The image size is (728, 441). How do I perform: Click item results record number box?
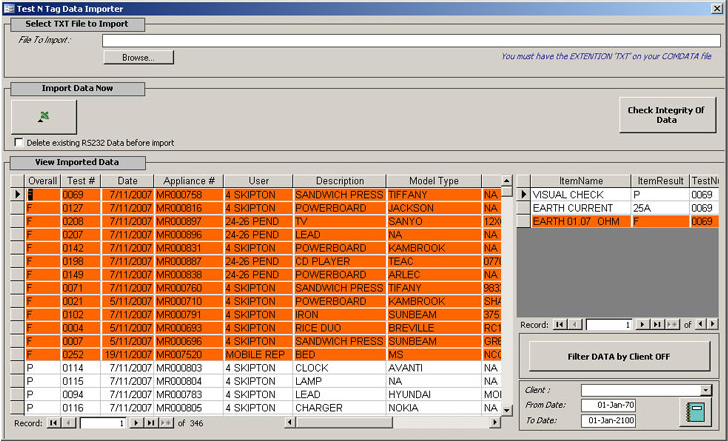[x=609, y=324]
